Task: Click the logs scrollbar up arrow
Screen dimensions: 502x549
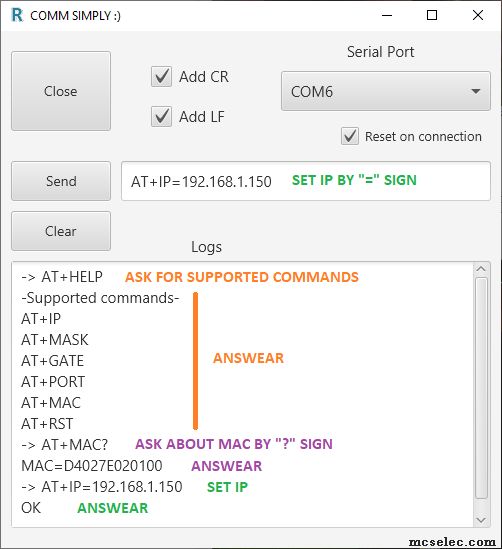Action: pos(481,269)
